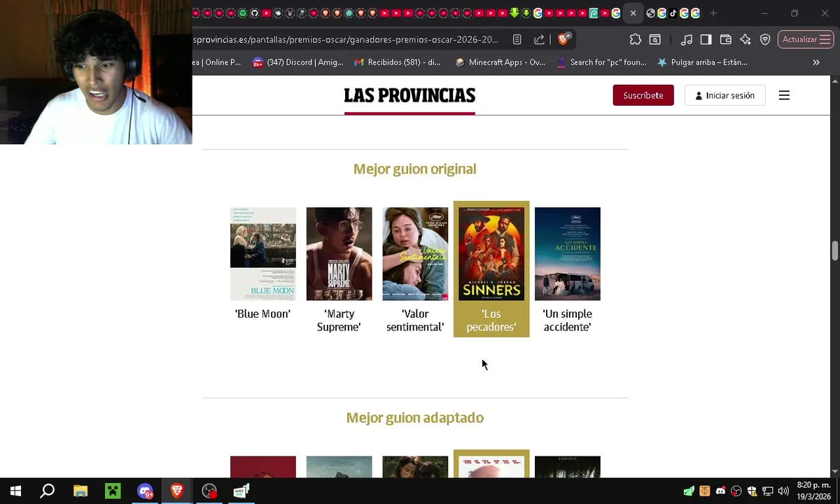Open the music playlist toolbar icon
The image size is (840, 504).
687,39
